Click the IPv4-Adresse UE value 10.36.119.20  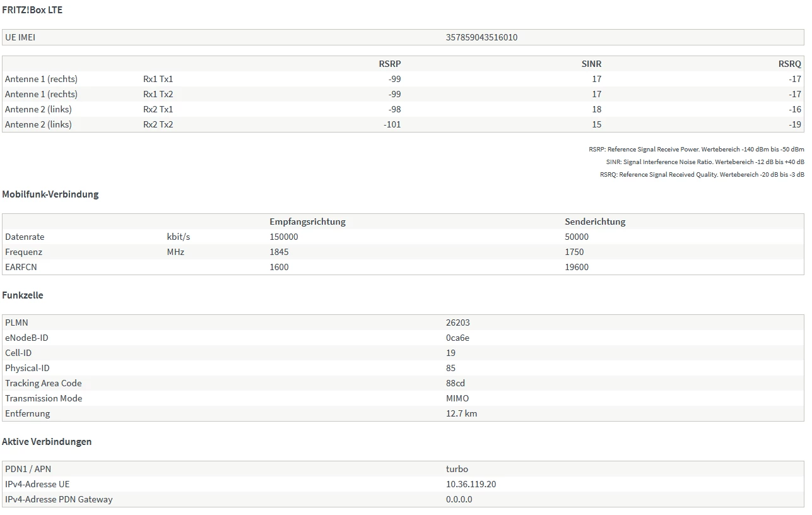point(471,484)
